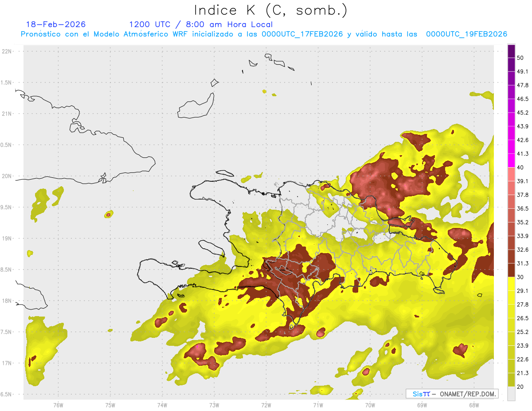The height and width of the screenshot is (411, 532).
Task: Select the "49.1" color bar value
Action: [523, 71]
